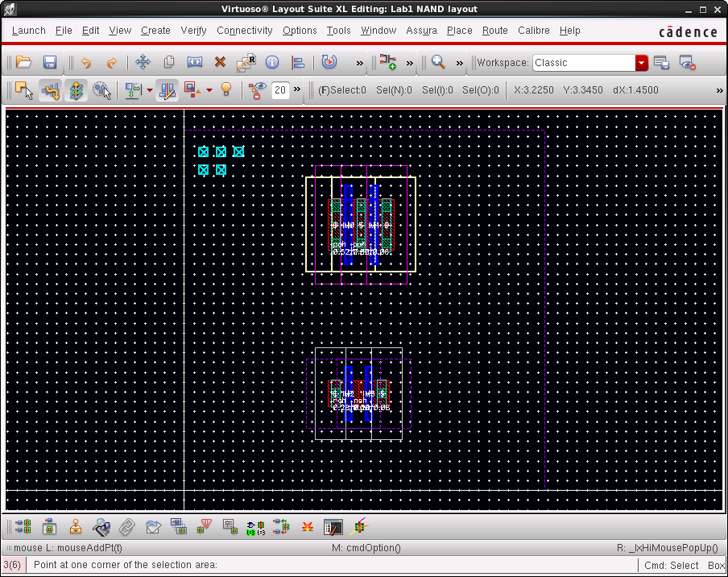Screen dimensions: 728x577
Task: Open the Verify menu
Action: click(193, 30)
